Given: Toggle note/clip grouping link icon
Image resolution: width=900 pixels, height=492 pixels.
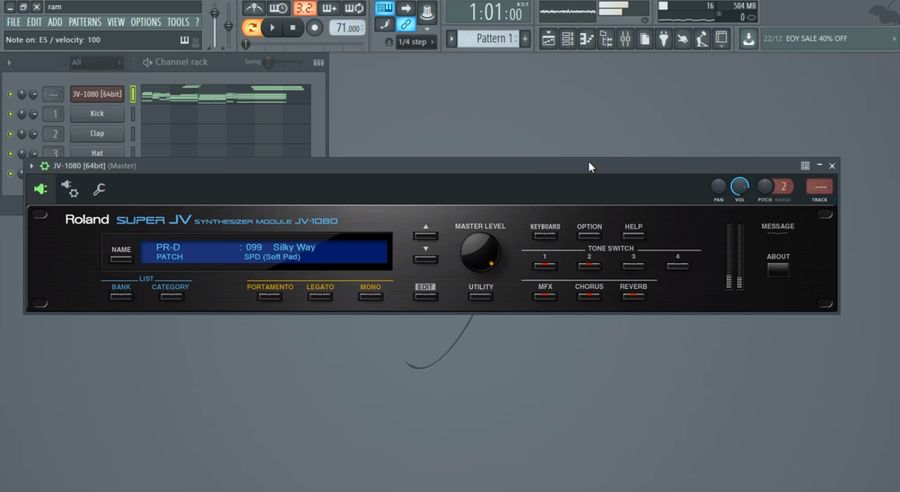Looking at the screenshot, I should point(406,24).
